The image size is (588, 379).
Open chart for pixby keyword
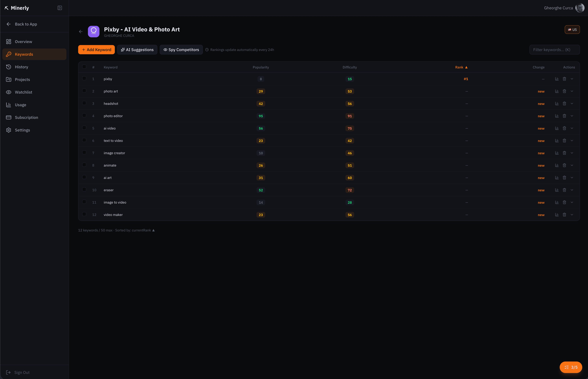[x=557, y=79]
